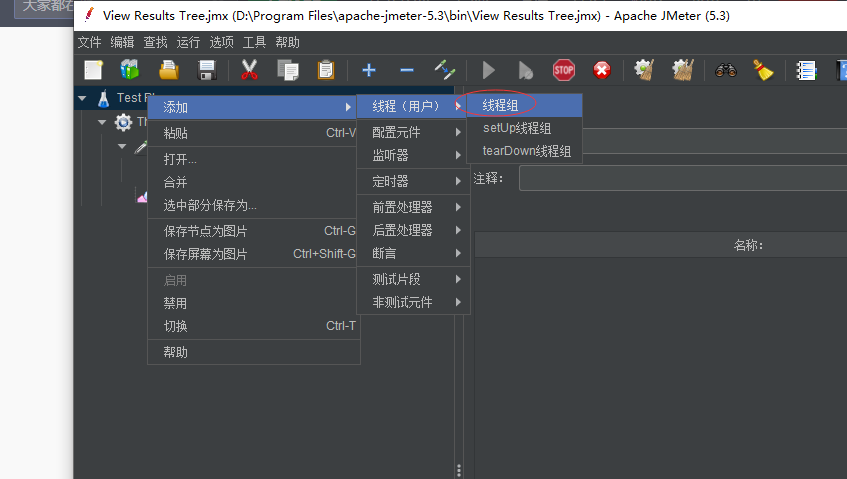The image size is (847, 479).
Task: Open the 文件 menu
Action: 89,42
